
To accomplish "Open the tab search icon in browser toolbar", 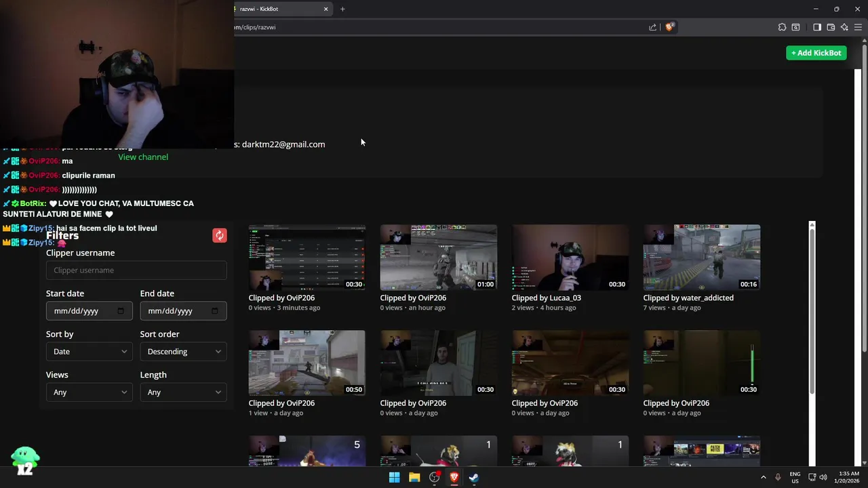I will pos(795,27).
